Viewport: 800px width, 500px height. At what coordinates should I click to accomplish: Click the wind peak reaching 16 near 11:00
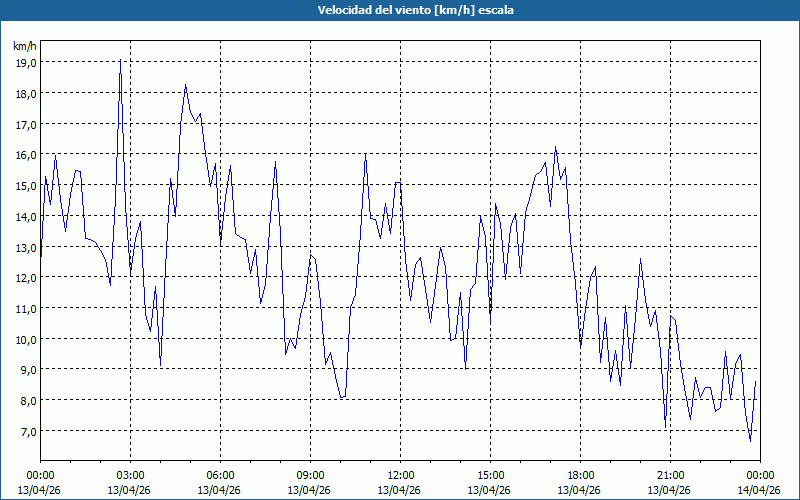coord(365,154)
